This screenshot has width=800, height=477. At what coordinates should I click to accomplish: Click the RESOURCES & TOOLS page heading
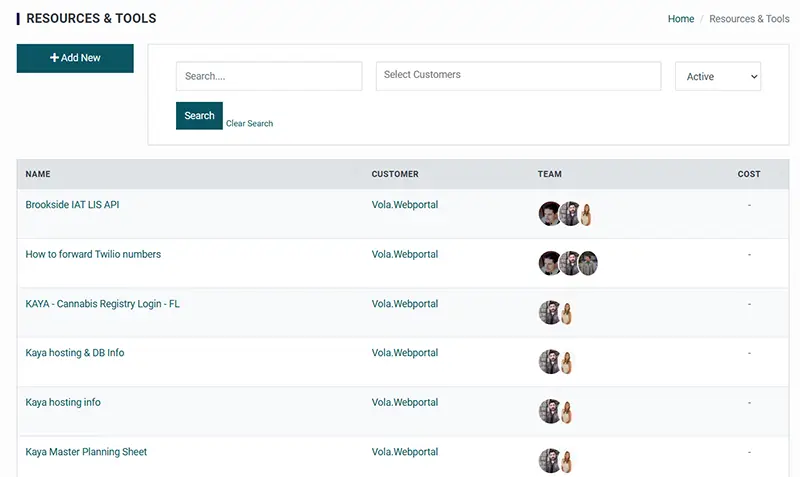91,18
